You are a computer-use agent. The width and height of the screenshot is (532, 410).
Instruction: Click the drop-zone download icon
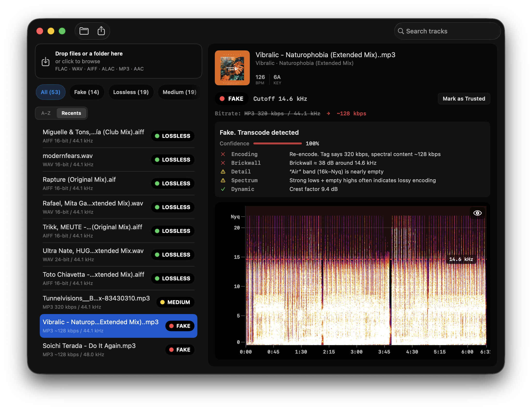(x=46, y=62)
